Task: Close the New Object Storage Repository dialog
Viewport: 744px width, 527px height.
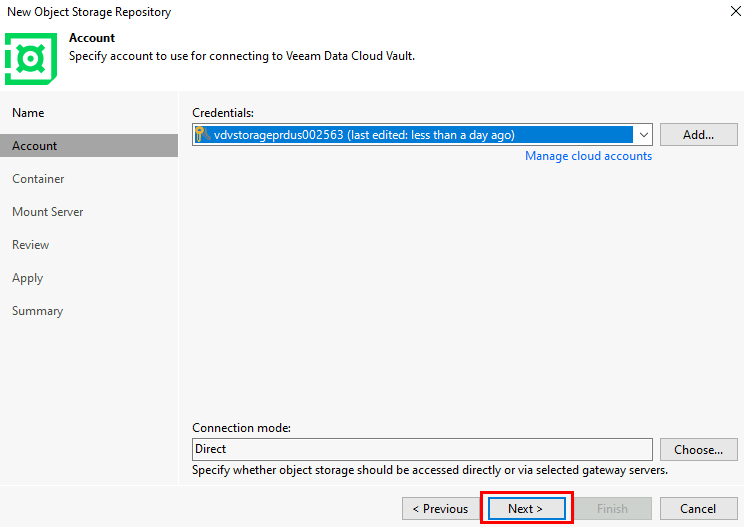Action: (x=735, y=11)
